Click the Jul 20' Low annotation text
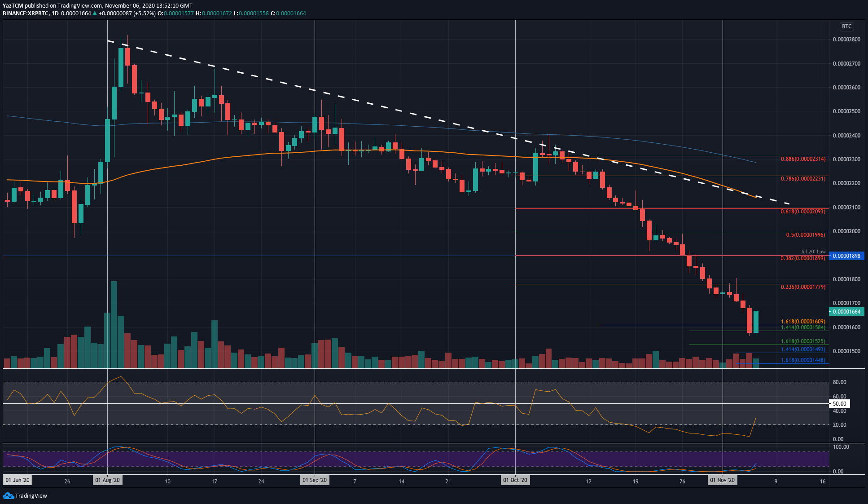Screen dimensions: 868x504 pos(813,252)
